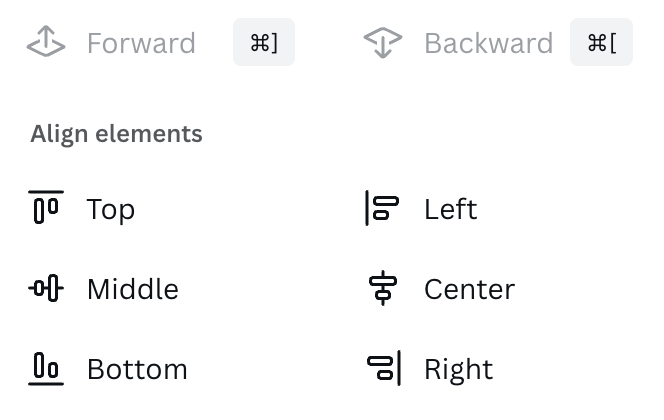The image size is (664, 420).
Task: Choose the Left alignment text
Action: [x=451, y=209]
